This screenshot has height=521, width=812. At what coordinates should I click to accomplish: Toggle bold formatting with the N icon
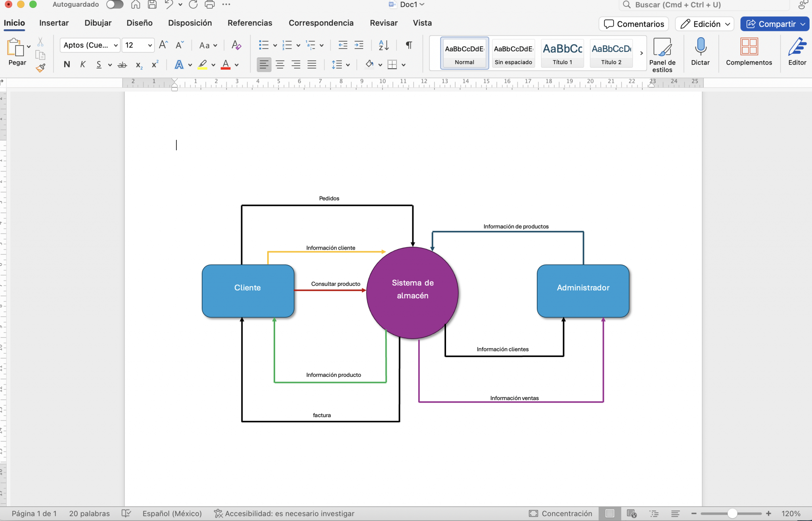[67, 65]
